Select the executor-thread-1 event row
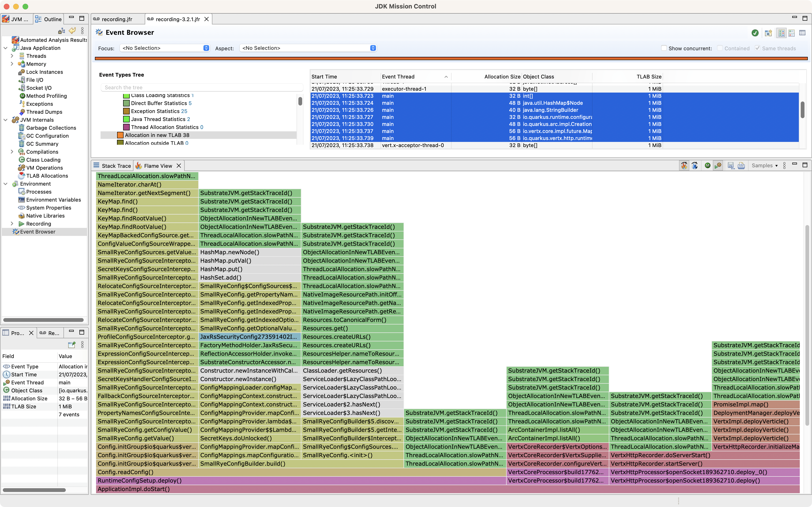 [x=554, y=89]
